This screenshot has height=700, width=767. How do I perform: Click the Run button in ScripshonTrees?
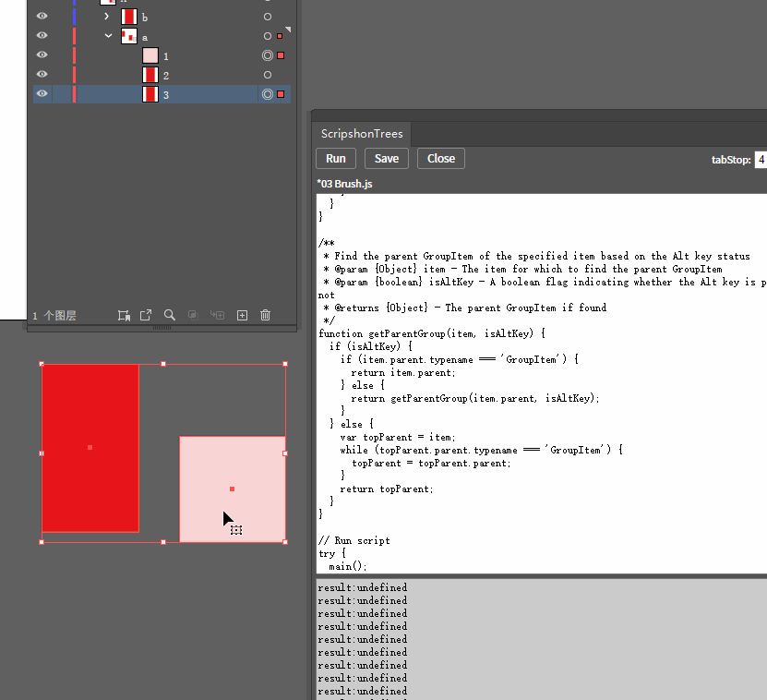point(336,159)
